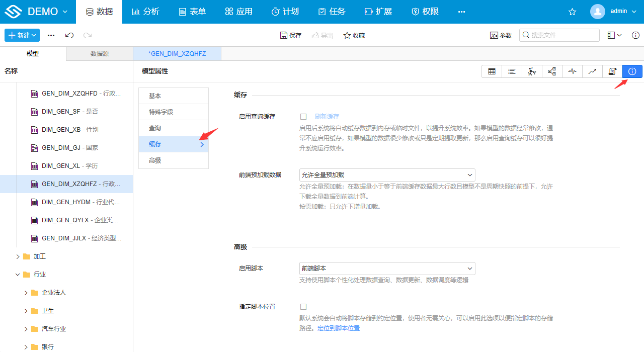The image size is (644, 352).
Task: Click the undo arrow in toolbar
Action: click(69, 35)
